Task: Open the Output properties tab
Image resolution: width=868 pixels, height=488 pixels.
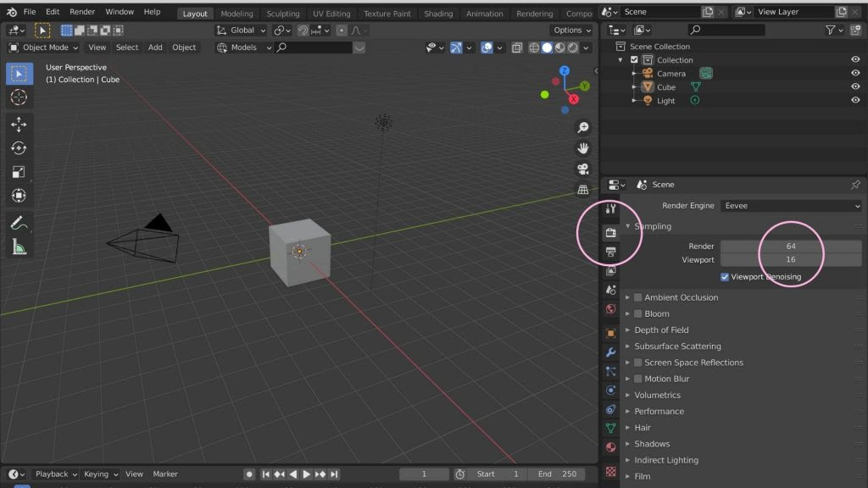Action: (x=610, y=252)
